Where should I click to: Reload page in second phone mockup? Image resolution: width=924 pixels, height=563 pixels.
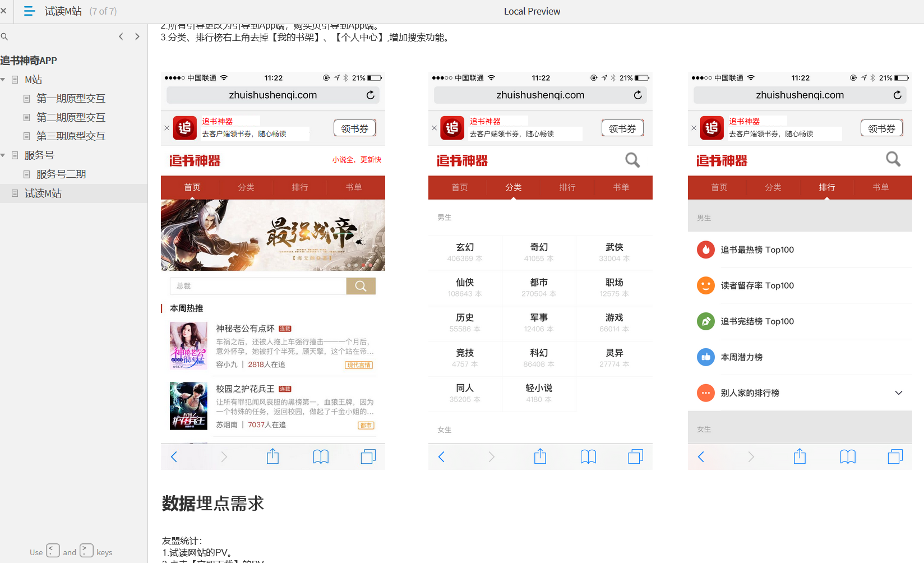click(638, 95)
